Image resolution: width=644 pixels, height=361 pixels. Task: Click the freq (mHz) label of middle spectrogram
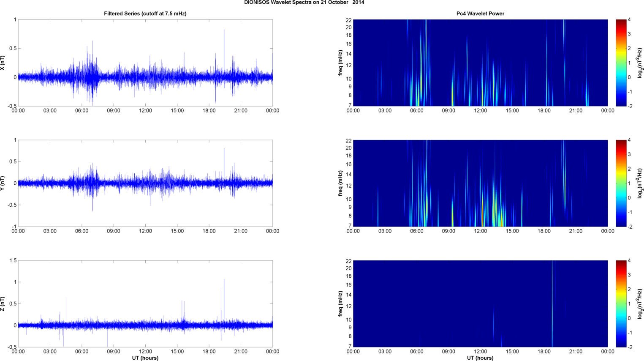point(340,183)
